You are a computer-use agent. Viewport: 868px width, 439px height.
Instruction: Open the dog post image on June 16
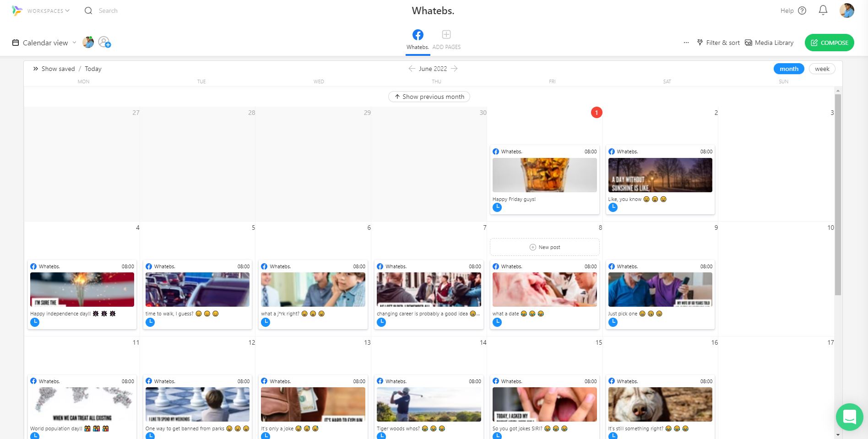pos(660,404)
